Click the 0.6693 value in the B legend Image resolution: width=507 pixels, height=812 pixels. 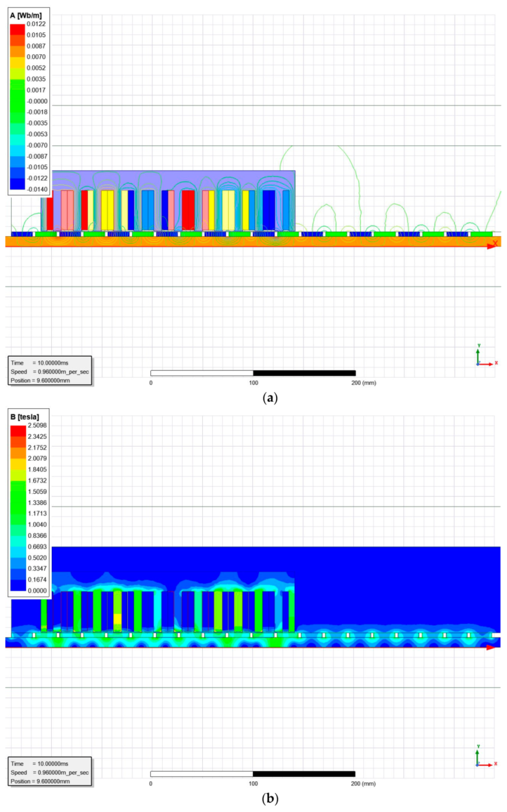pos(37,547)
